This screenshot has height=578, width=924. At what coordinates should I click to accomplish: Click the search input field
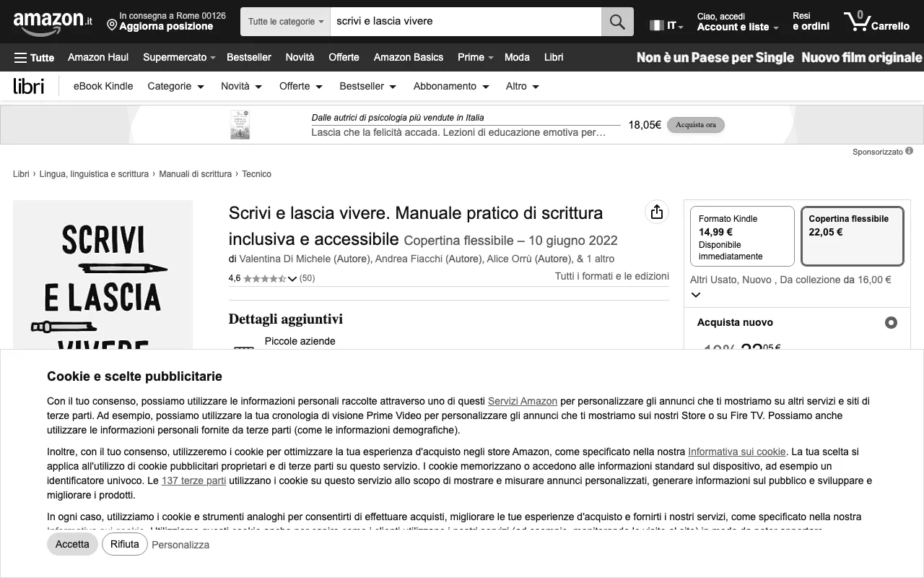pos(466,22)
